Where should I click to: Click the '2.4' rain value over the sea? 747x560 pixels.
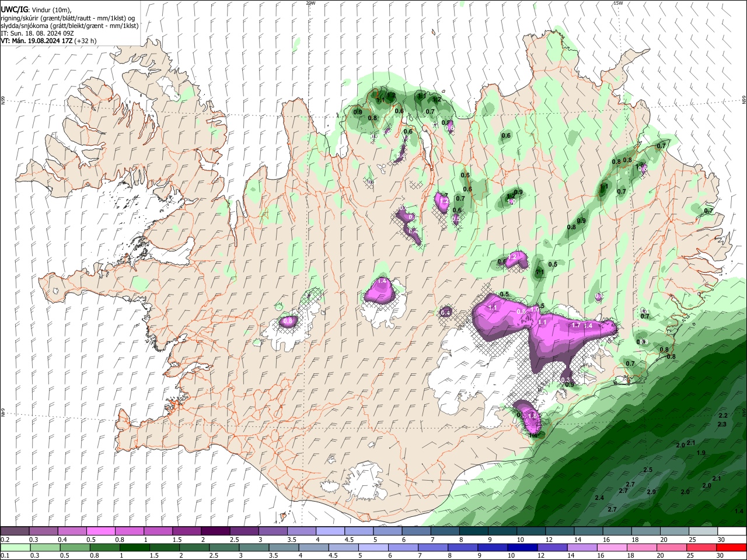(599, 498)
